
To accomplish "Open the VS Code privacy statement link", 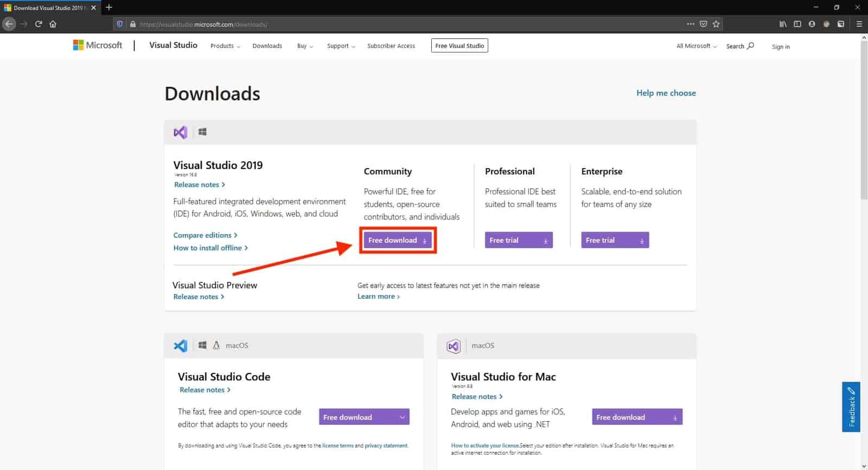I will (386, 446).
